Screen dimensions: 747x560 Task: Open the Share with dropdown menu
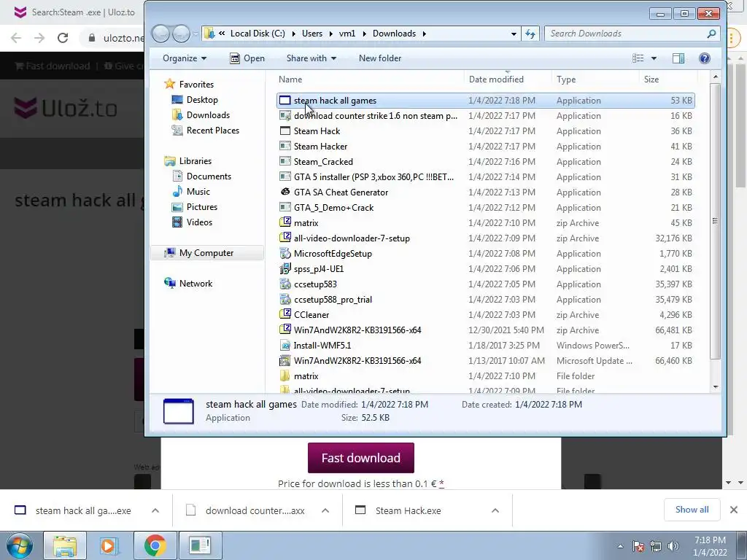[x=311, y=58]
